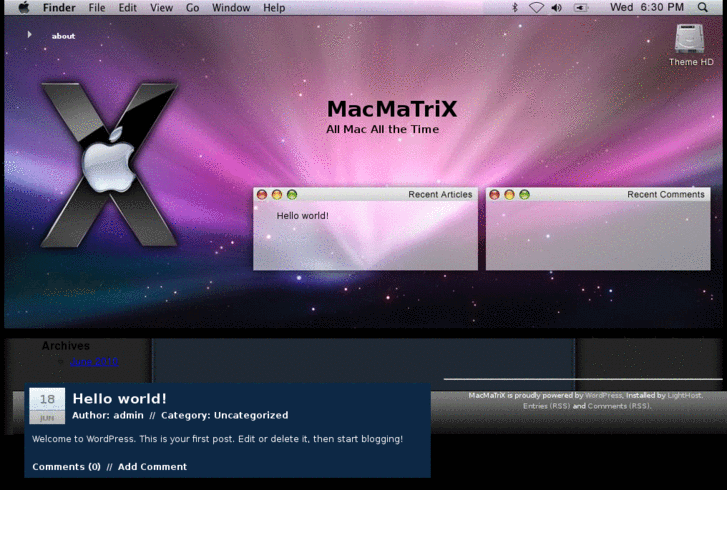Click the June 18 date badge
The height and width of the screenshot is (545, 727).
(x=47, y=405)
